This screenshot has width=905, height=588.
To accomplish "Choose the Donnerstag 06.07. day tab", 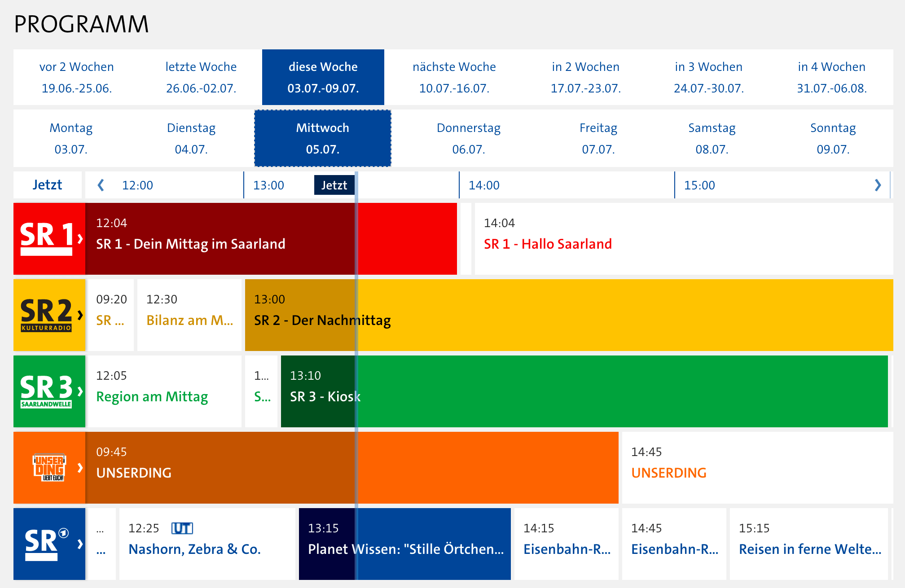I will pyautogui.click(x=468, y=138).
